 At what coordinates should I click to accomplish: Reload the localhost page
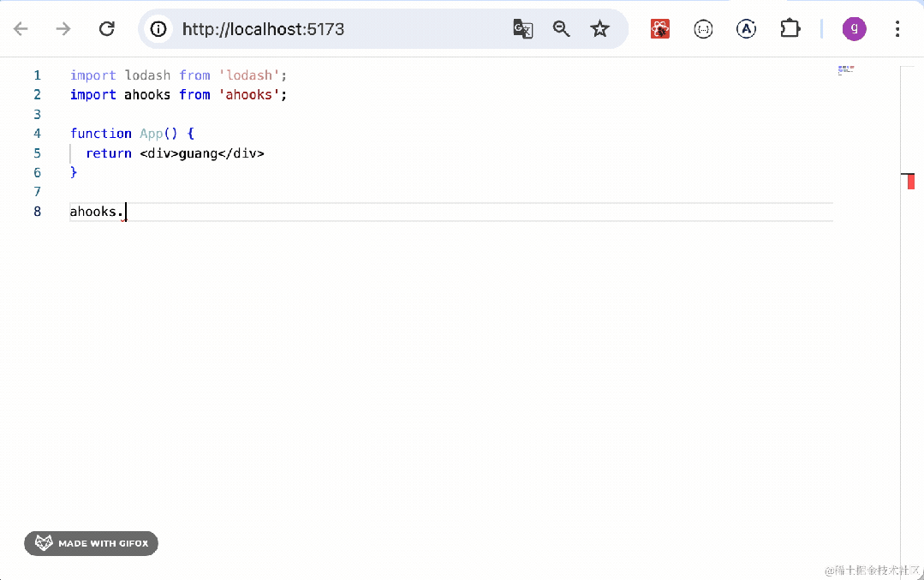tap(107, 29)
